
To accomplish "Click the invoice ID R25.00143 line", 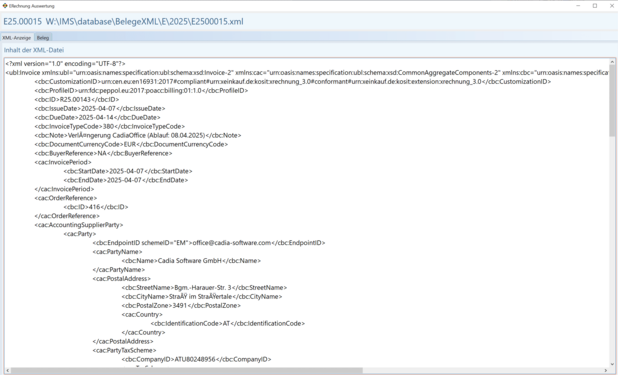I will (76, 99).
